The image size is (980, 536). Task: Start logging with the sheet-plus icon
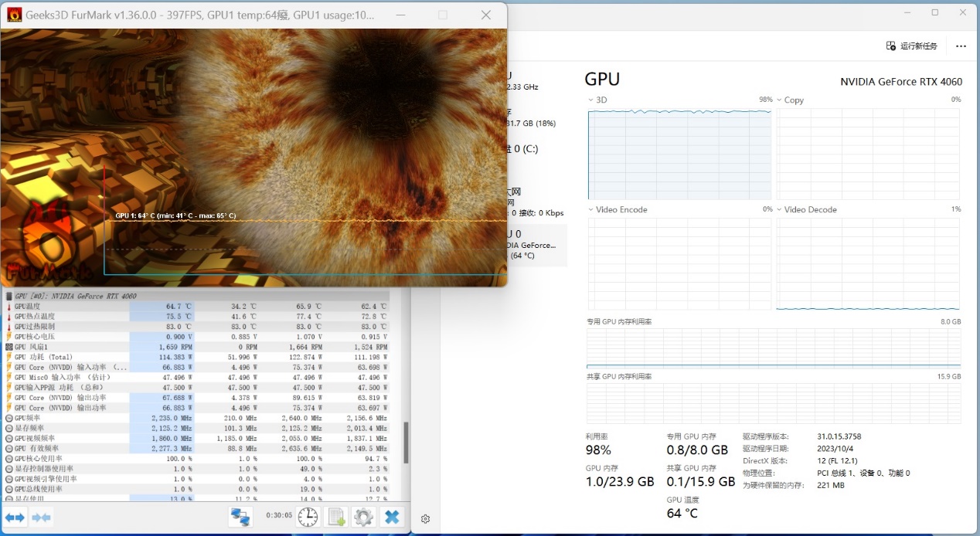click(336, 517)
